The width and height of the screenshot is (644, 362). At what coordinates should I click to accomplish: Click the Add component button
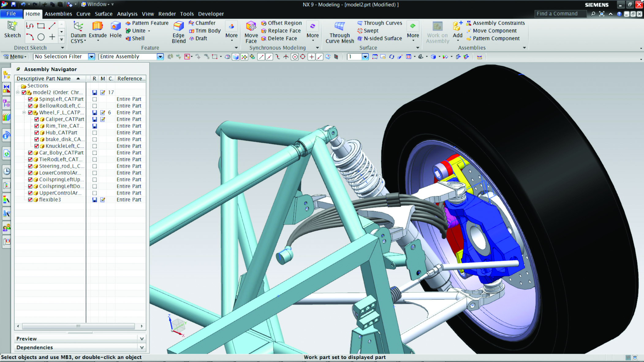coord(457,31)
